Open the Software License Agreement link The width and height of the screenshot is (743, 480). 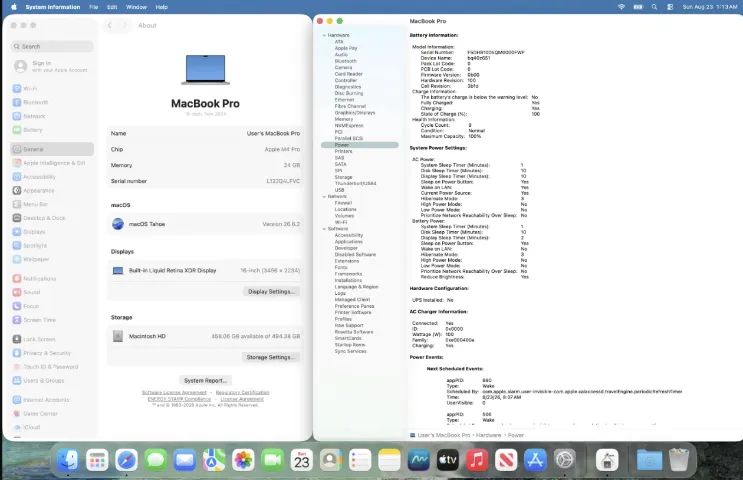pyautogui.click(x=174, y=392)
